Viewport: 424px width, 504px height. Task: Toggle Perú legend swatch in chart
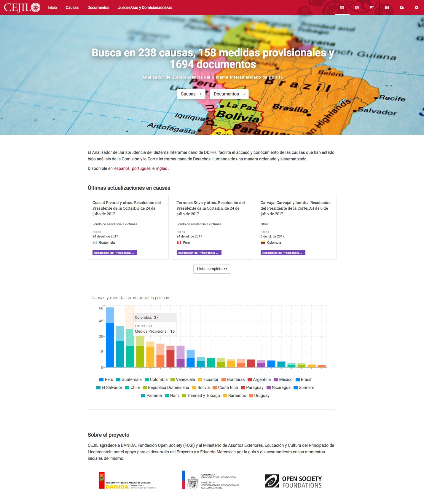tap(101, 379)
